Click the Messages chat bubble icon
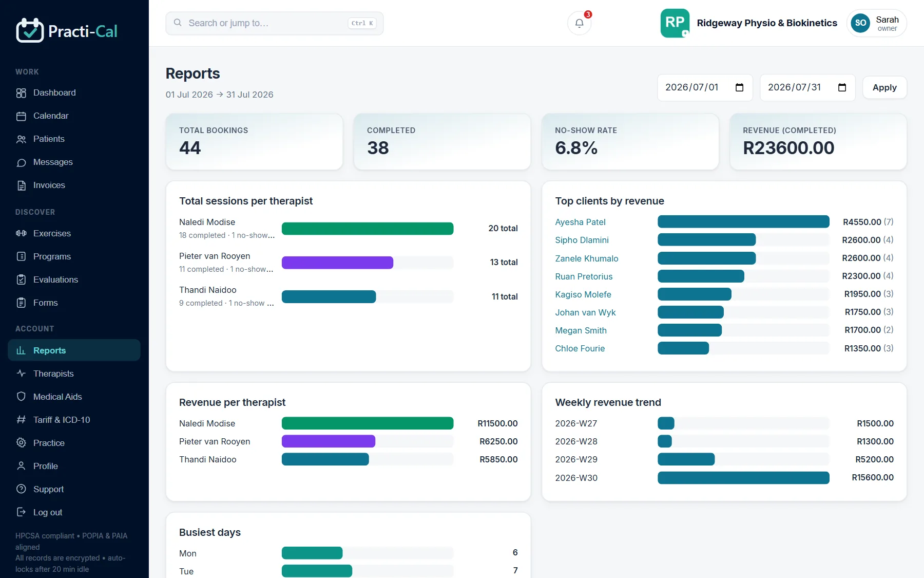Viewport: 924px width, 578px height. [x=21, y=162]
